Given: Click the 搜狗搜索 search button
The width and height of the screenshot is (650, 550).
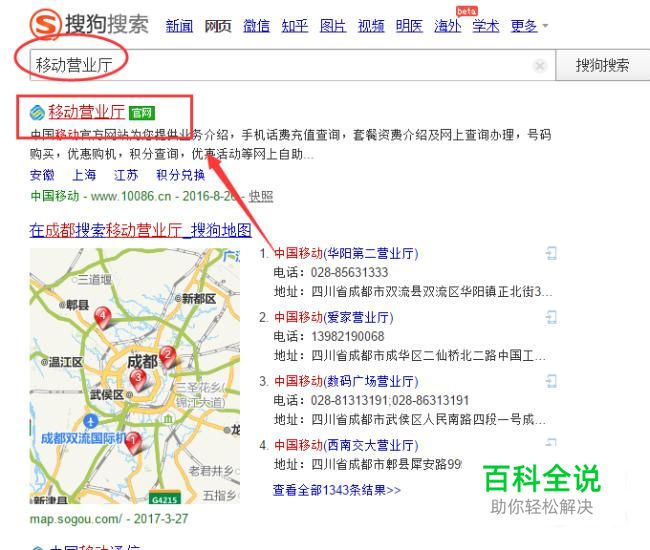Looking at the screenshot, I should (602, 65).
